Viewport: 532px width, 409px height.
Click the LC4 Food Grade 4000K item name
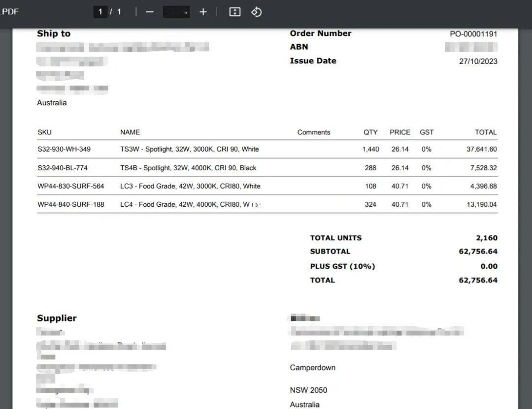190,204
